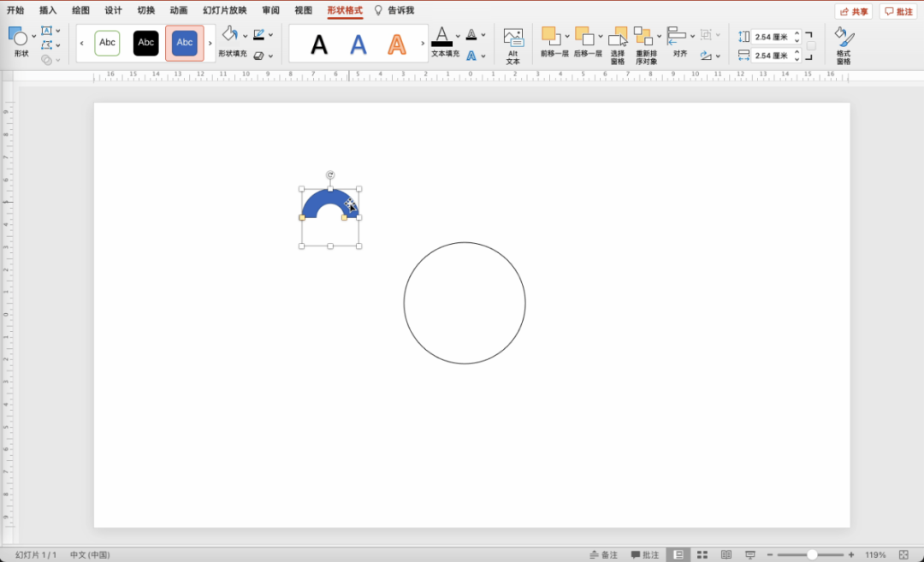Click the blue text effects icon
The width and height of the screenshot is (924, 562).
[x=471, y=56]
